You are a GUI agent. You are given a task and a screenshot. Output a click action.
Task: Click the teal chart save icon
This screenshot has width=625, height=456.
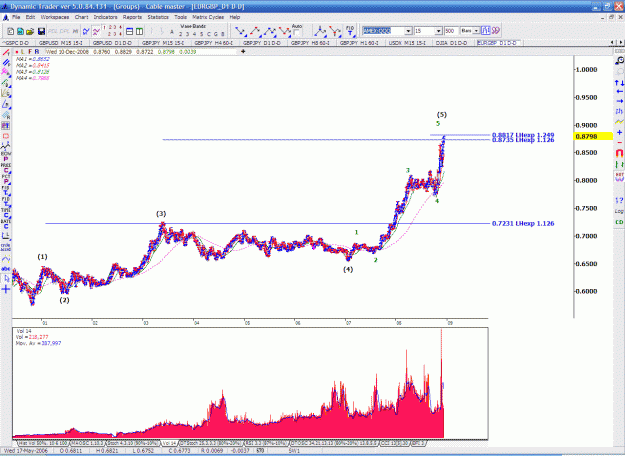[20, 31]
